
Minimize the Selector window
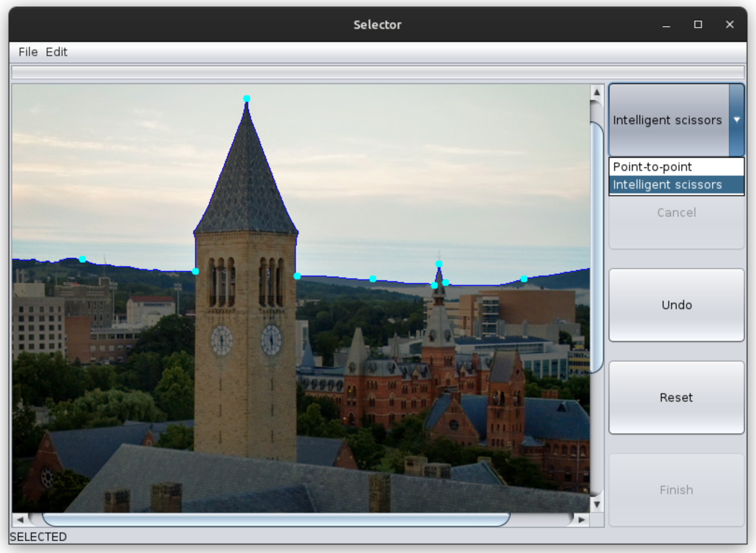coord(666,25)
